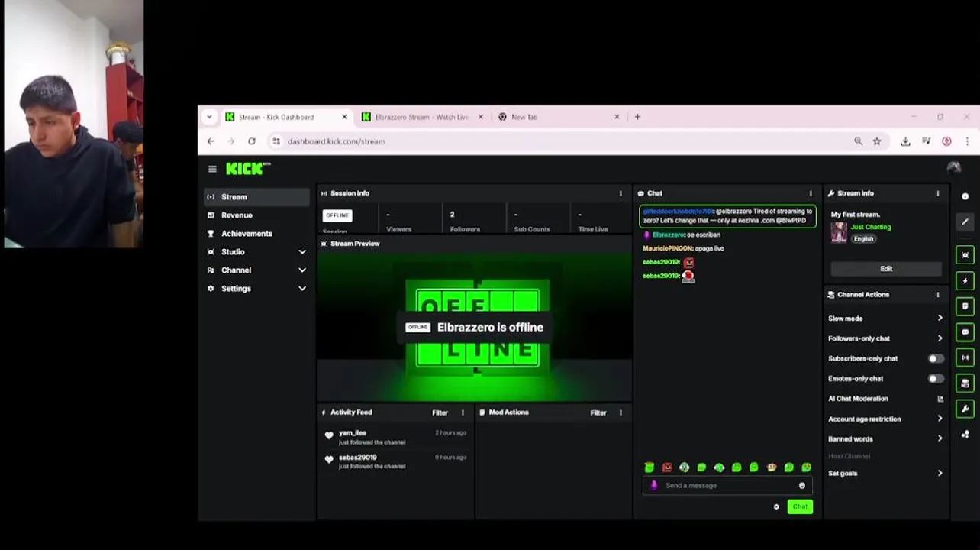Open the hamburger menu beside the Kick logo
The image size is (980, 550).
tap(212, 169)
